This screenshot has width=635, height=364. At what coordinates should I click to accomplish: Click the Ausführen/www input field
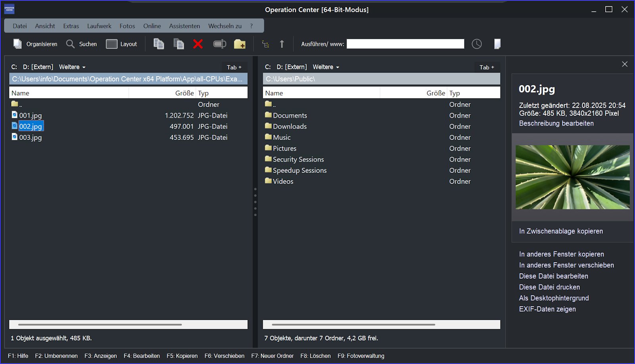coord(405,44)
